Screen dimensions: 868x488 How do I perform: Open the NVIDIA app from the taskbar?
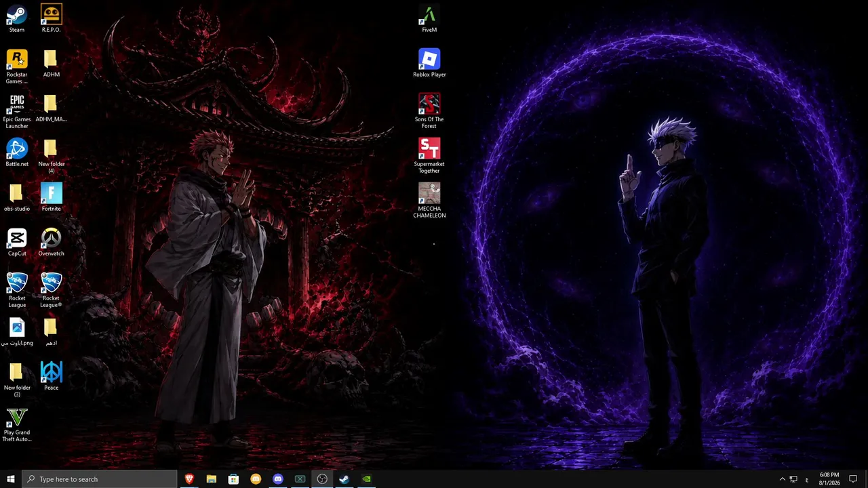[366, 479]
